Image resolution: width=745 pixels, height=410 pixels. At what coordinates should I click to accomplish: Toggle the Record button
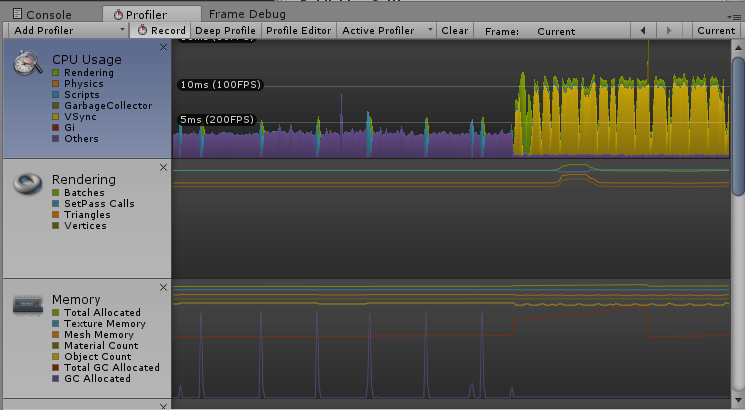(x=161, y=30)
